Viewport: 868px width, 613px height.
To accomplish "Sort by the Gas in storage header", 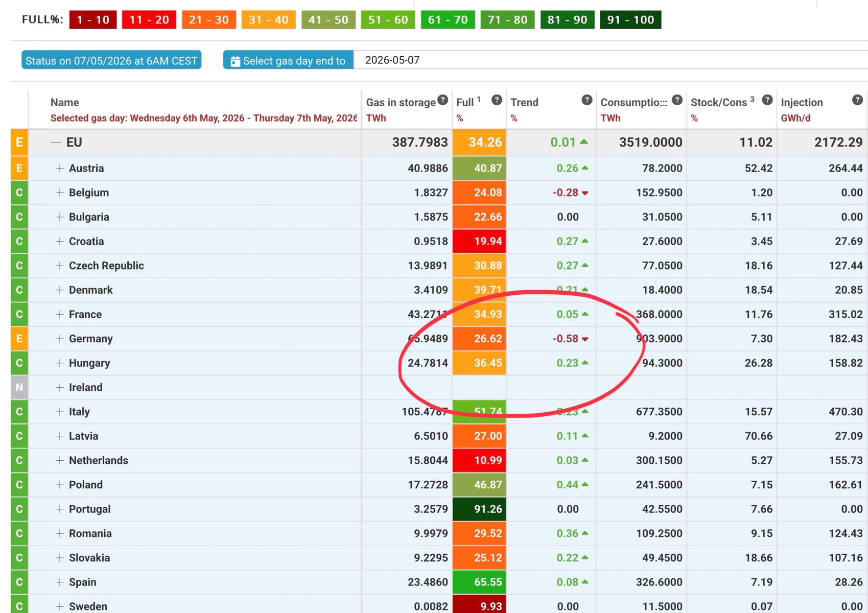I will tap(401, 102).
